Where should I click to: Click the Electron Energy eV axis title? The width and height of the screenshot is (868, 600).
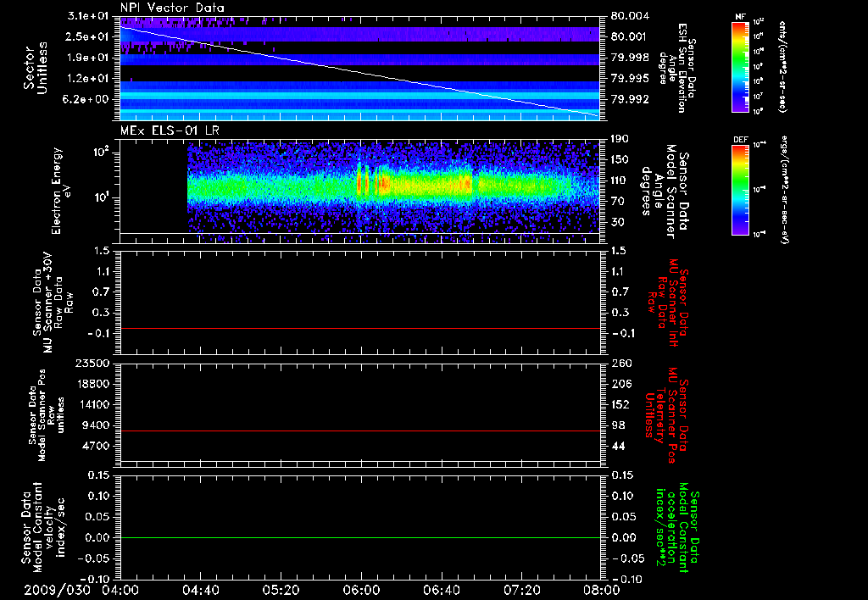tap(63, 191)
